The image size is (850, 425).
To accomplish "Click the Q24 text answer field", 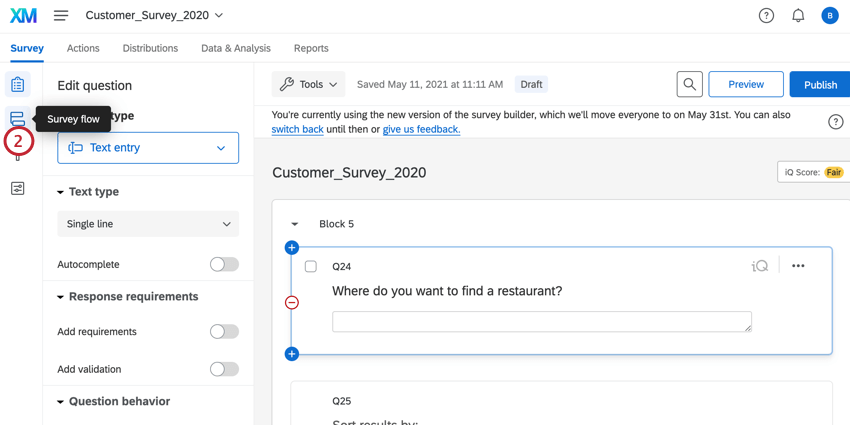I will 541,321.
